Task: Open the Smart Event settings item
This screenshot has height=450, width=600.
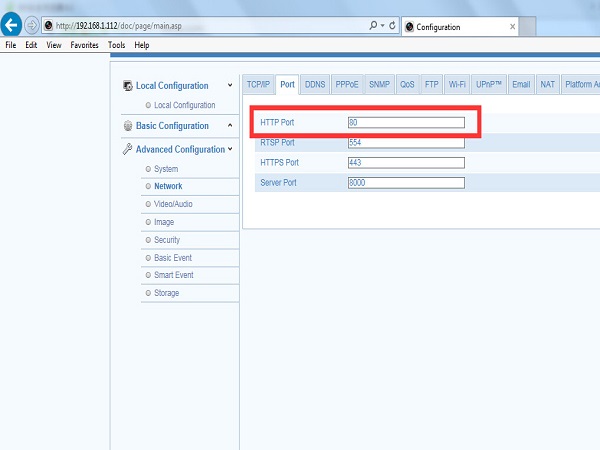Action: tap(174, 275)
